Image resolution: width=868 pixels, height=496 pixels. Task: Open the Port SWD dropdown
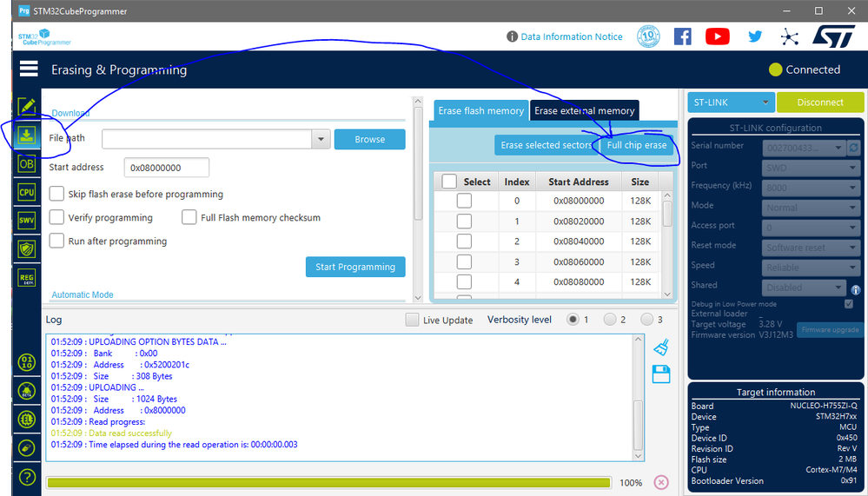(811, 168)
